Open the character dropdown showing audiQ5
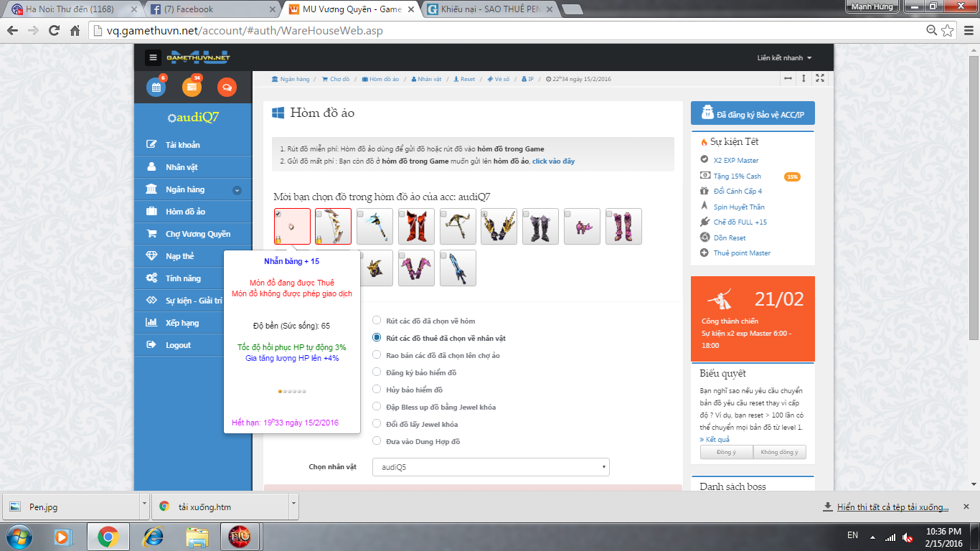 click(491, 467)
